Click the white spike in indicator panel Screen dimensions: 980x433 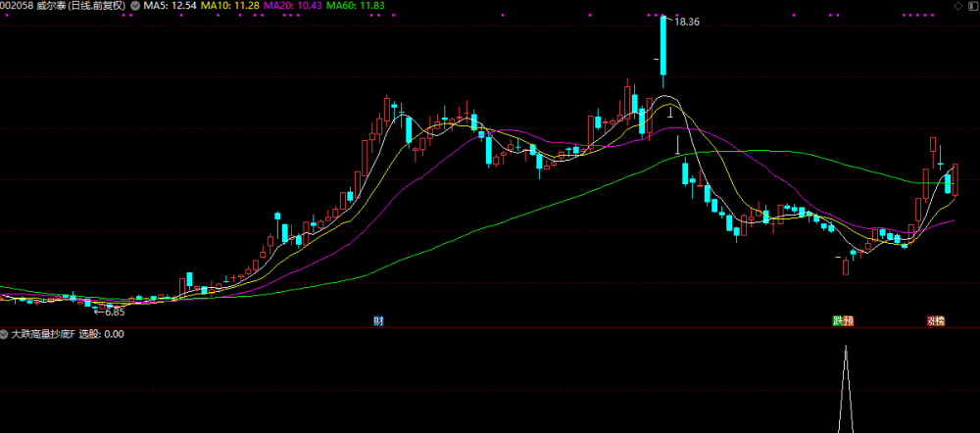click(x=847, y=389)
